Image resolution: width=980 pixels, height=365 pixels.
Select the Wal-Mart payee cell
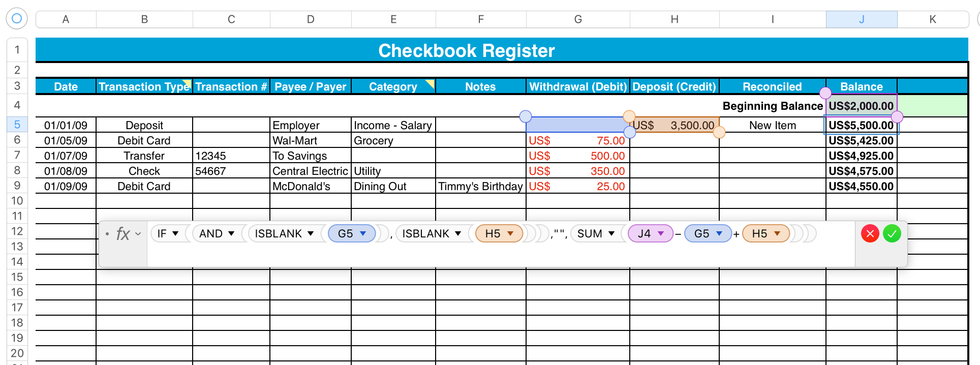point(311,140)
